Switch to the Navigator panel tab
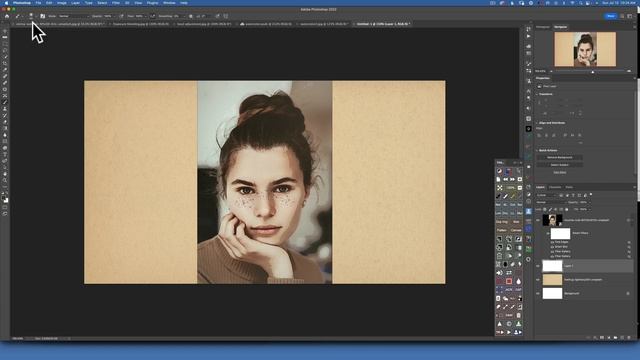 (560, 27)
